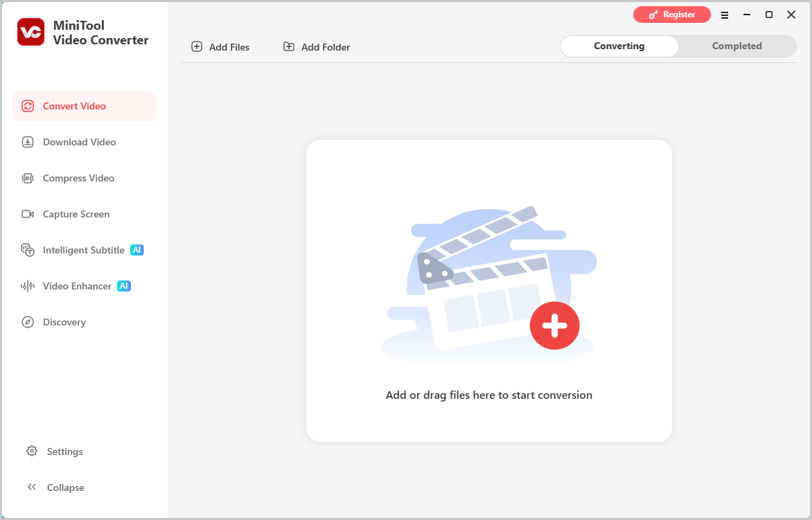This screenshot has width=812, height=520.
Task: Click the Capture Screen camera icon
Action: [x=28, y=214]
